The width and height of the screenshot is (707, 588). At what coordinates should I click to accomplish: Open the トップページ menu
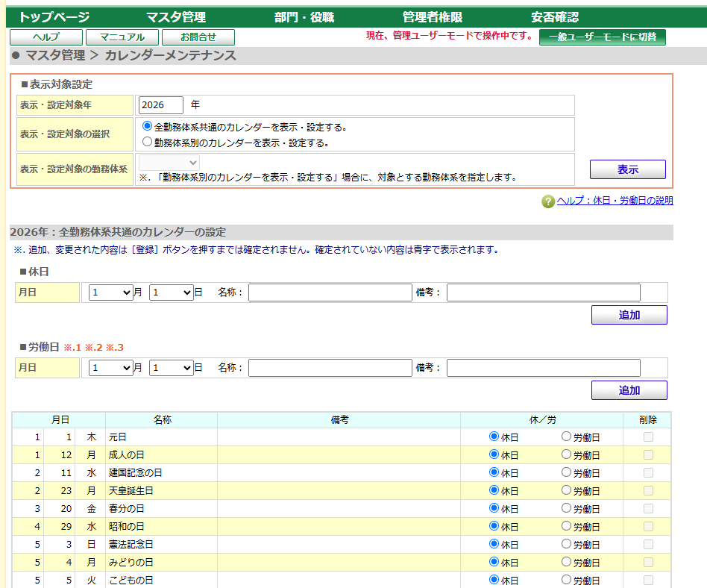click(54, 17)
